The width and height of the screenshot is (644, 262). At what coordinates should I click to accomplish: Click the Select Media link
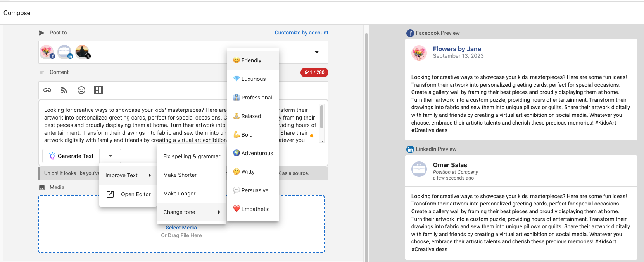click(181, 228)
